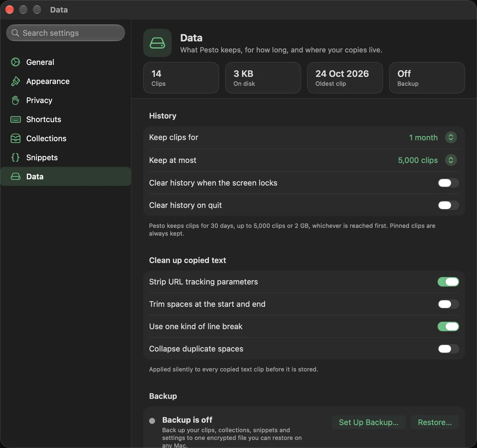This screenshot has height=448, width=477.
Task: Click Back up your clips description text
Action: [x=232, y=438]
